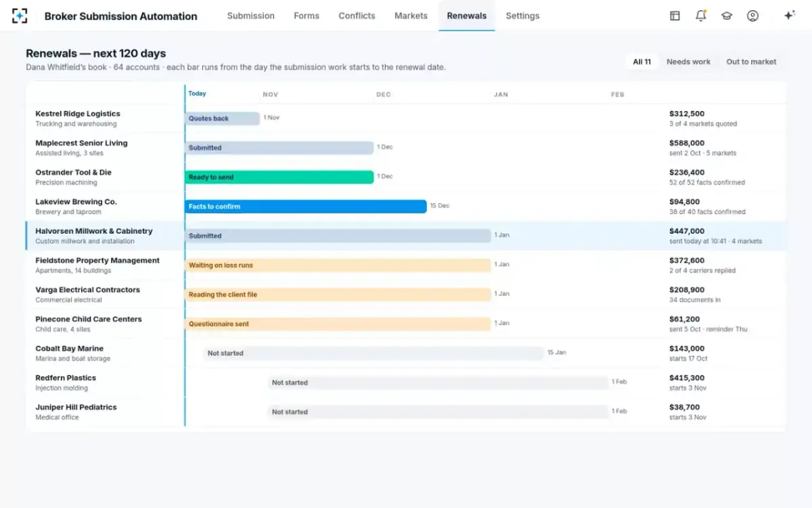Click Halvorsen's Submitted timeline bar
This screenshot has height=508, width=812.
click(338, 236)
